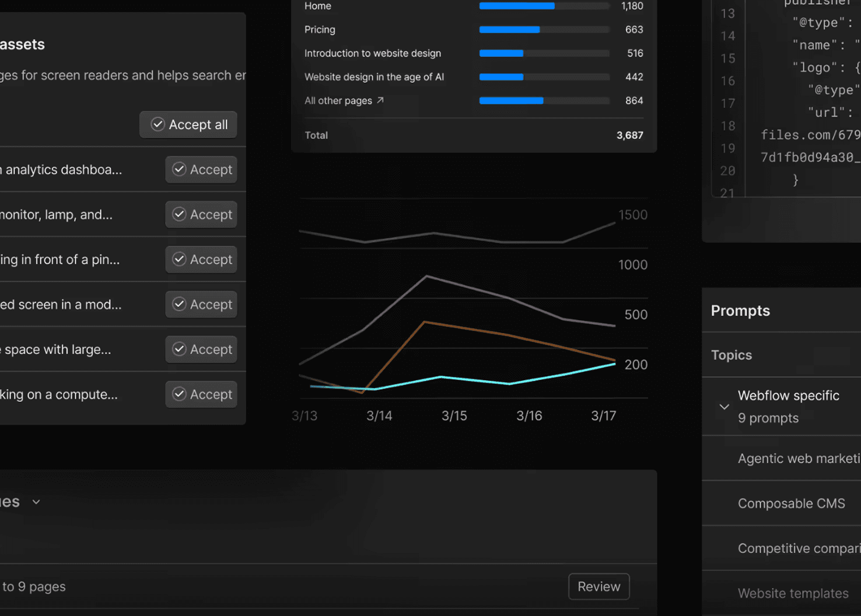861x616 pixels.
Task: Accept the 'in front of a pin...' suggestion
Action: (201, 259)
